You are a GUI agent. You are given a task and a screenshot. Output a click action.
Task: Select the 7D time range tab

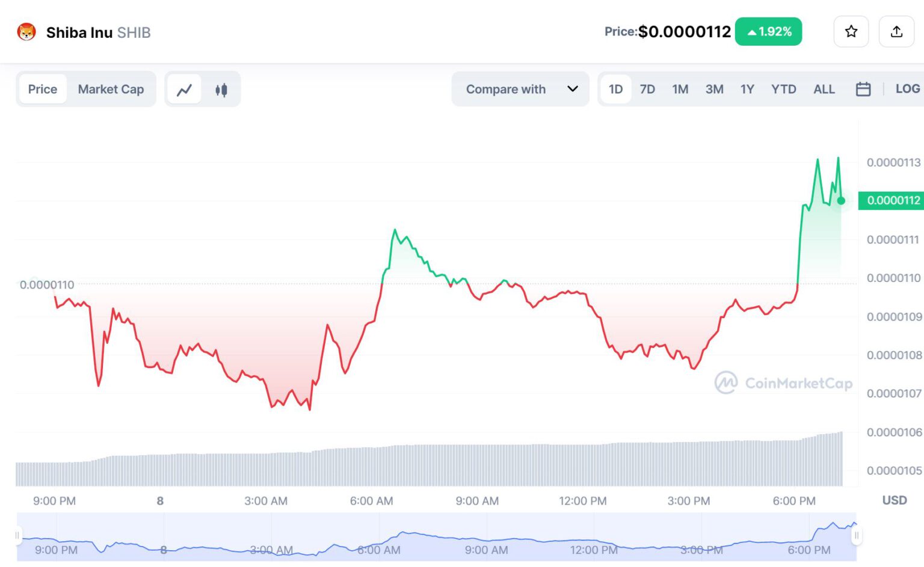(647, 89)
